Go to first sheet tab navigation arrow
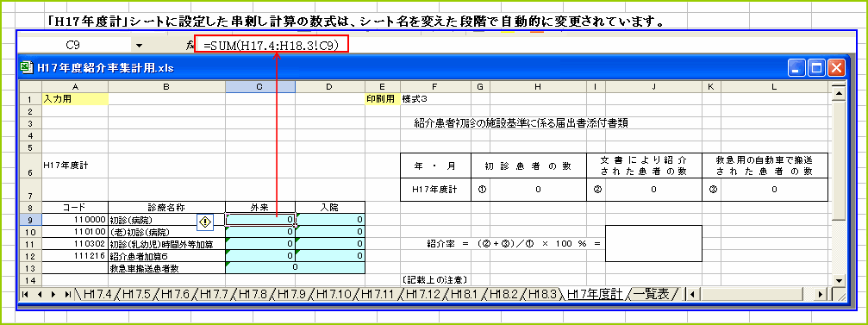The width and height of the screenshot is (868, 325). pos(26,294)
